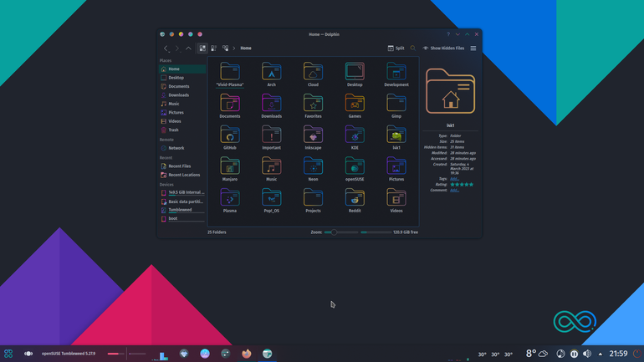This screenshot has width=644, height=362.
Task: Adjust the Zoom slider in status bar
Action: pyautogui.click(x=341, y=232)
